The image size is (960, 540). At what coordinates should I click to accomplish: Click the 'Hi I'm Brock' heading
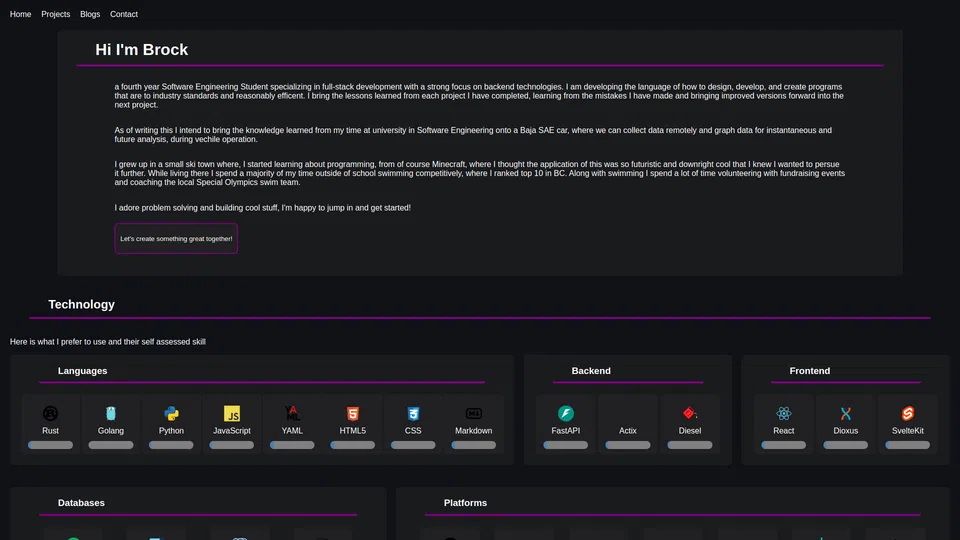click(141, 50)
